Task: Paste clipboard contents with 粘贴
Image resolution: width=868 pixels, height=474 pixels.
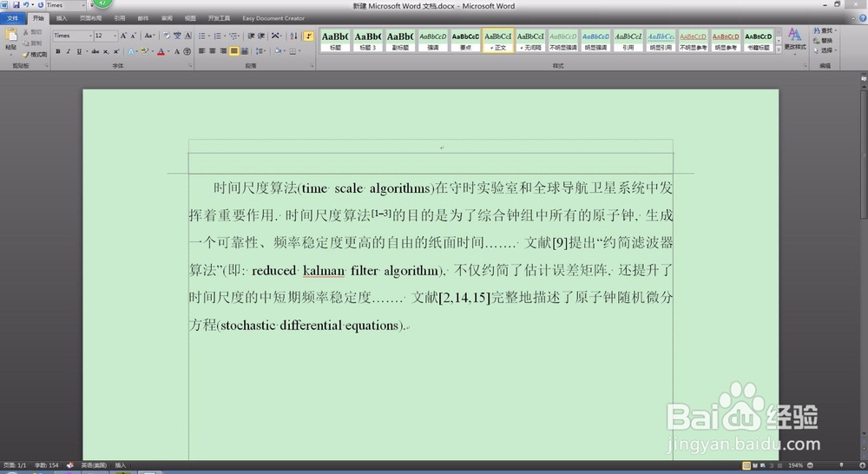Action: (10, 41)
